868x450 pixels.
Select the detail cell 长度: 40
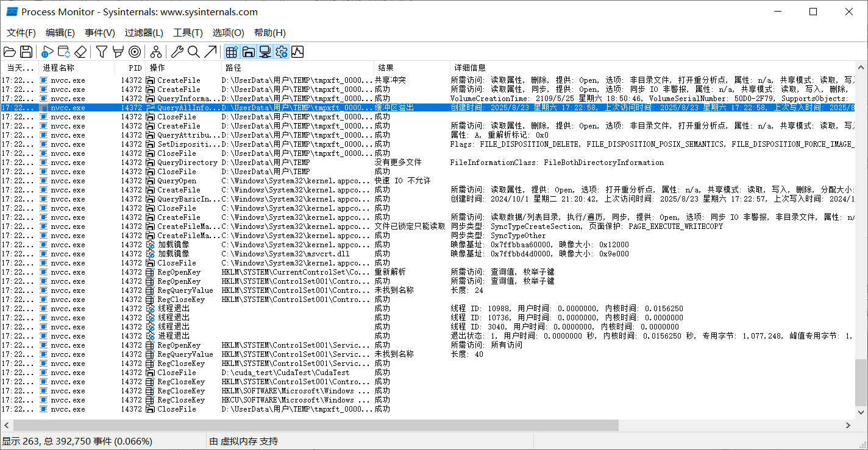(467, 354)
